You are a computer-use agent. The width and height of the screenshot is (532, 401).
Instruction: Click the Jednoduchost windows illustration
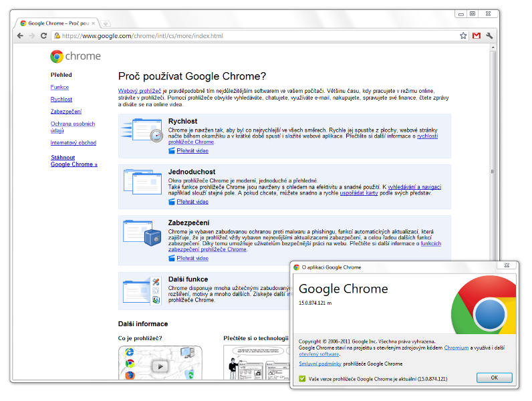[142, 182]
